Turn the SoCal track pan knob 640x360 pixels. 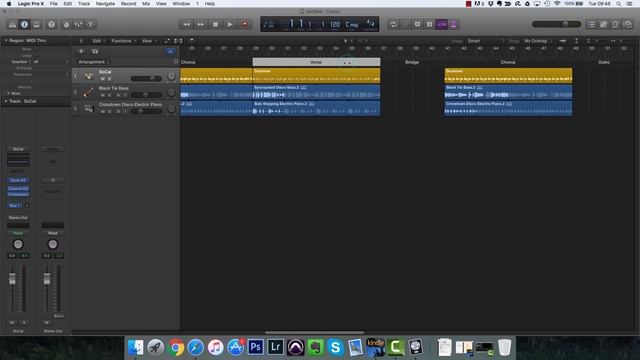click(x=171, y=76)
